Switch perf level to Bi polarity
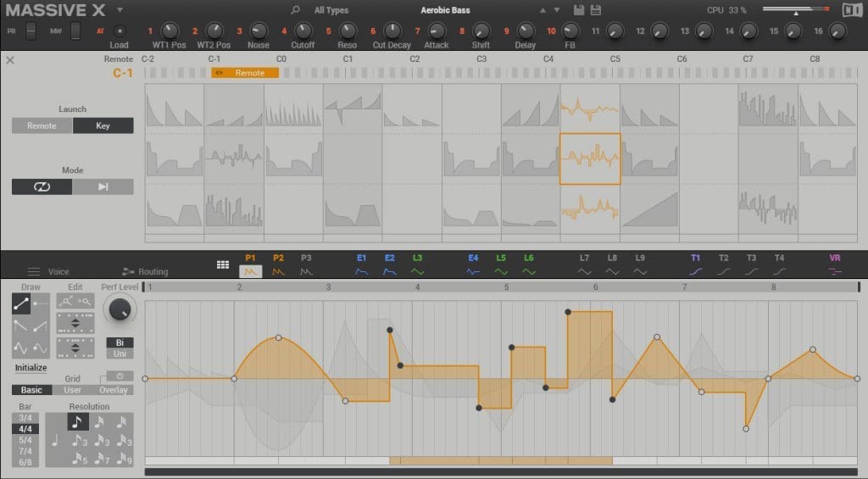 tap(120, 343)
